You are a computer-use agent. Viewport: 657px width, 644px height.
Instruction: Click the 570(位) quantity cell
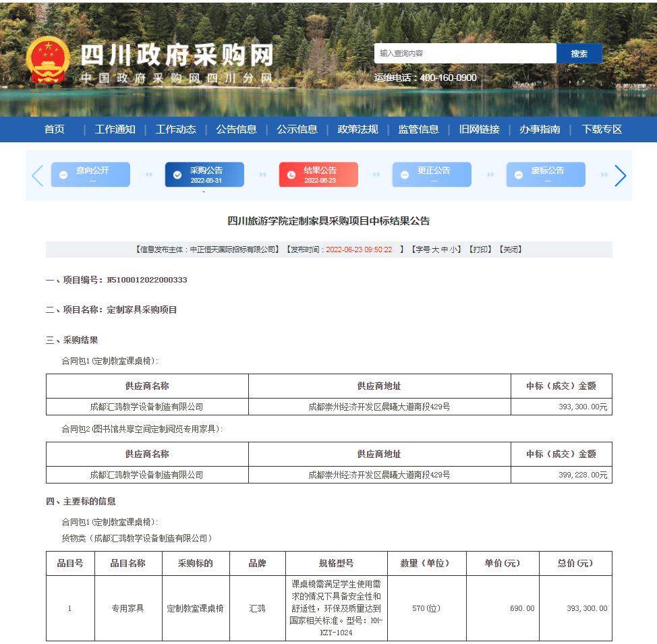pos(426,608)
